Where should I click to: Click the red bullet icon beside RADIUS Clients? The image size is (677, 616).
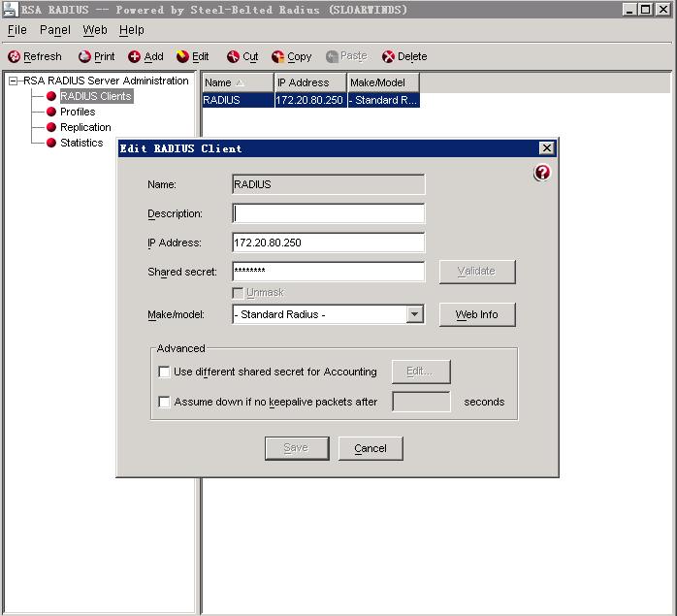point(51,96)
